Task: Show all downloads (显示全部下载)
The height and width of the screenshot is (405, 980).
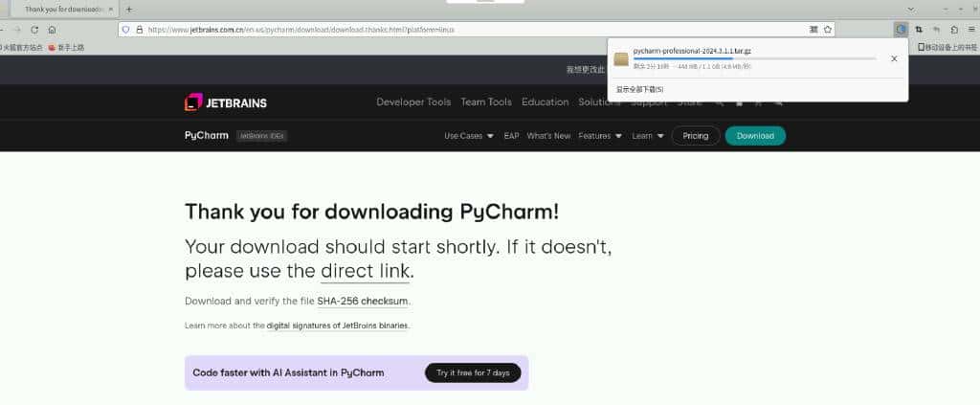Action: 640,89
